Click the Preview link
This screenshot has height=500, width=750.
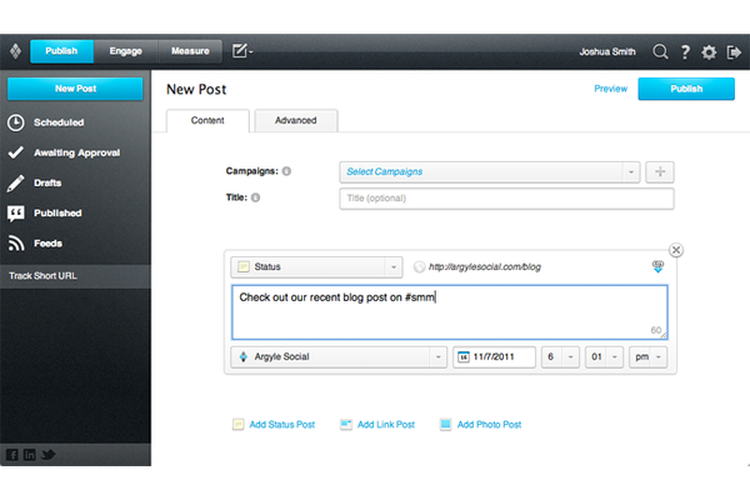[x=610, y=89]
